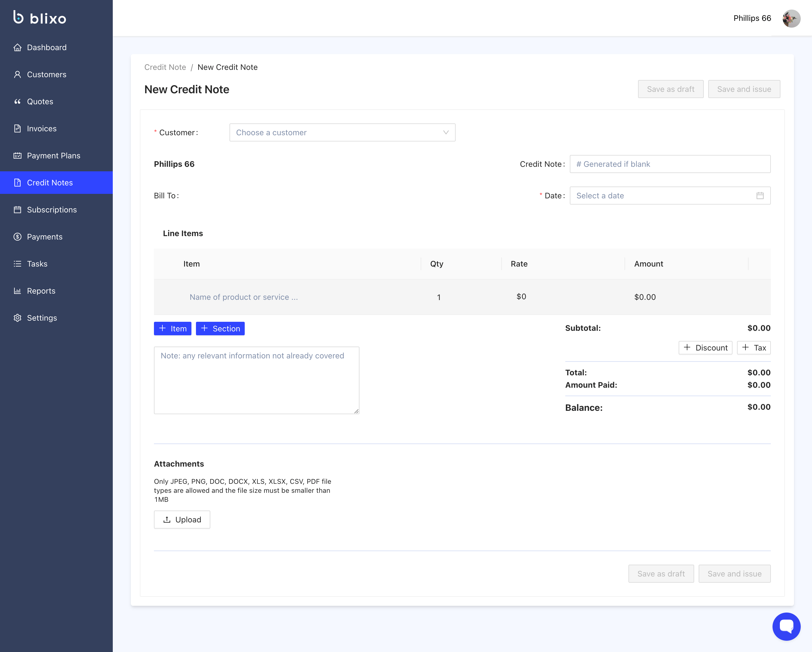Go to Invoices in sidebar
This screenshot has height=652, width=812.
tap(42, 129)
